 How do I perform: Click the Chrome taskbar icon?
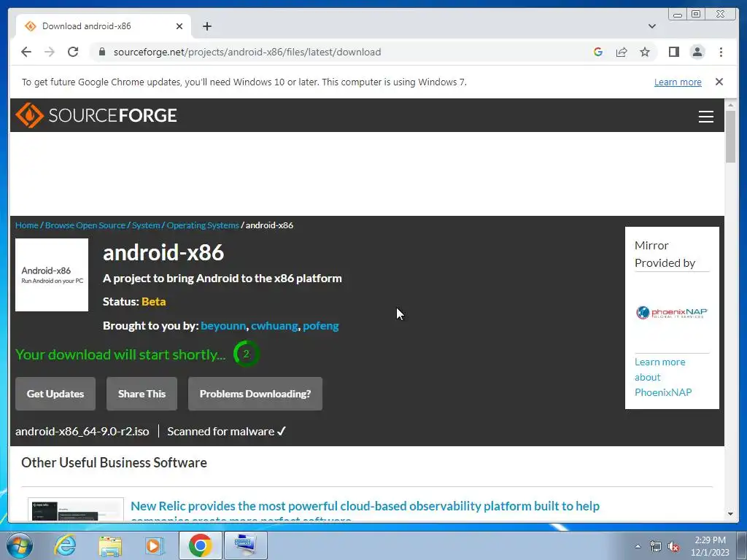[200, 545]
